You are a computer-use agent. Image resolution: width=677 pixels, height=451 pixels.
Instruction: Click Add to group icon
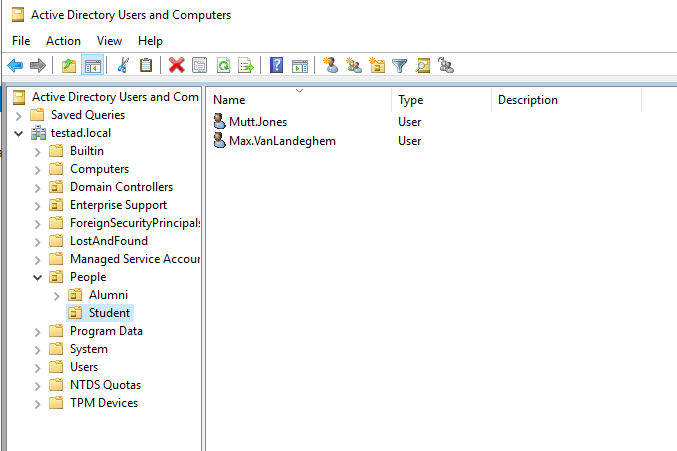tap(446, 65)
